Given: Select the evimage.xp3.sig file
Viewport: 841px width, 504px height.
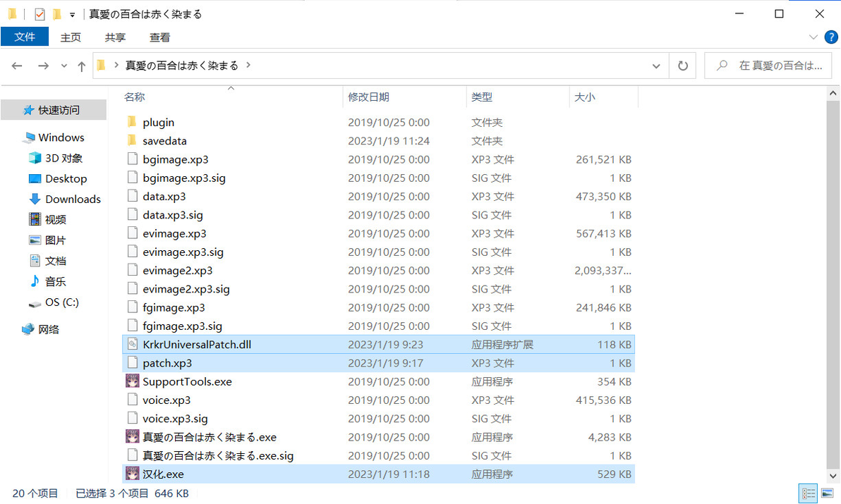Looking at the screenshot, I should click(x=379, y=252).
